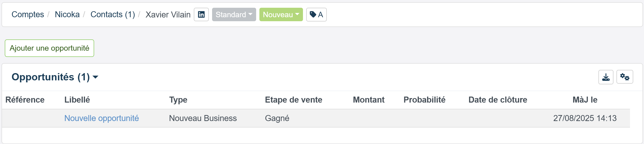Sort by Etape de vente column
The image size is (644, 144).
click(293, 100)
